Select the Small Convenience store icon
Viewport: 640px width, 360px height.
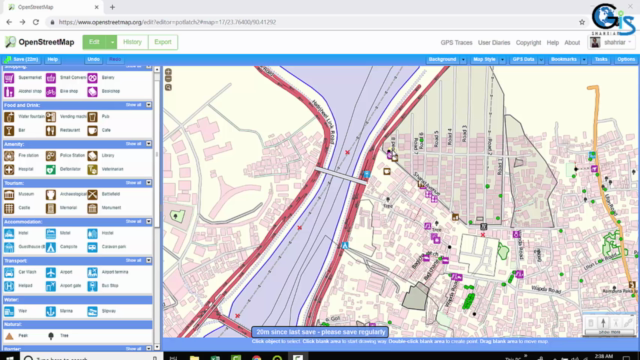(51, 78)
